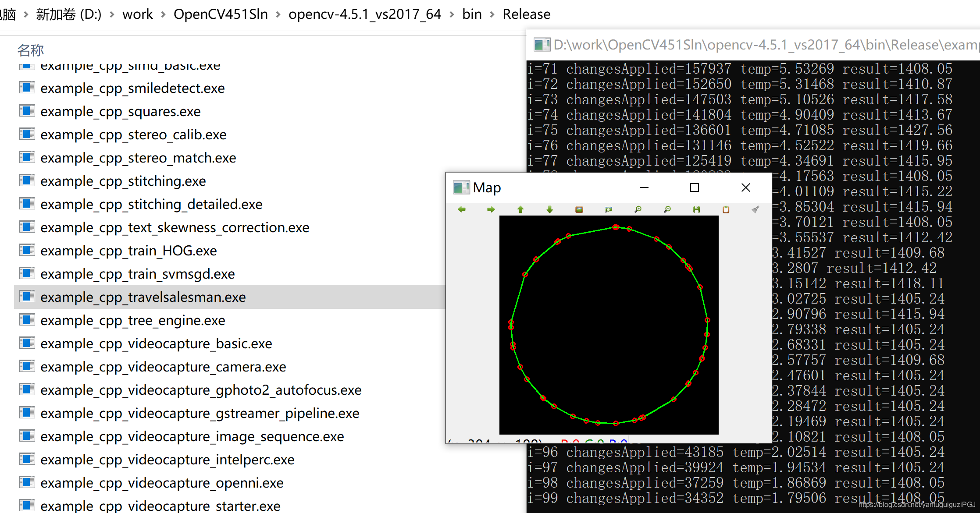
Task: Expand the chevron after OpenCV451Sln
Action: pyautogui.click(x=278, y=14)
